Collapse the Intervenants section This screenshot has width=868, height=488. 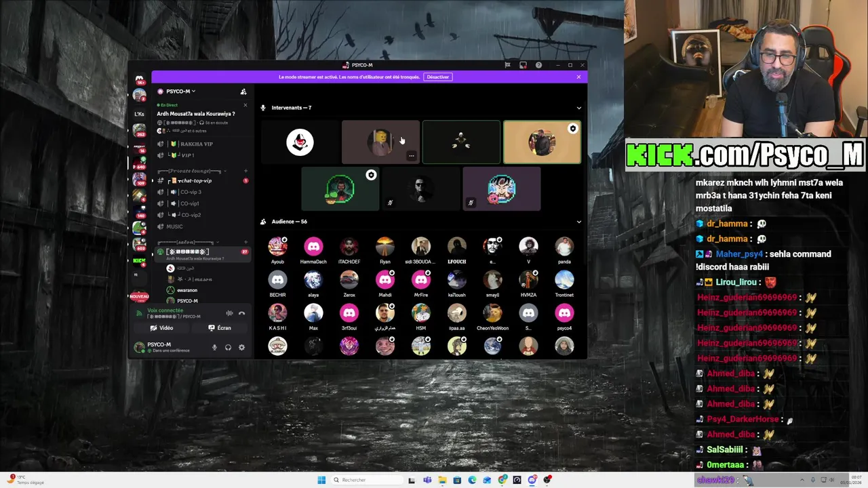pyautogui.click(x=578, y=108)
